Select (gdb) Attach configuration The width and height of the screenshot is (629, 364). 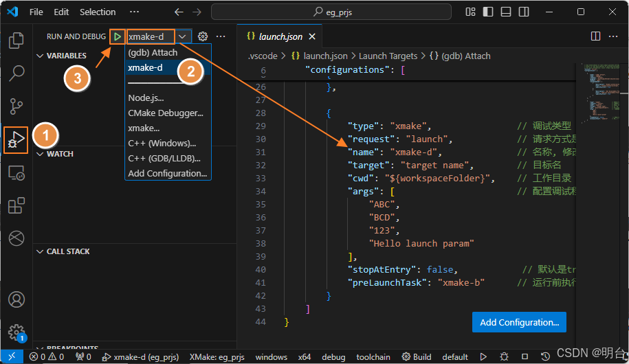(x=168, y=52)
